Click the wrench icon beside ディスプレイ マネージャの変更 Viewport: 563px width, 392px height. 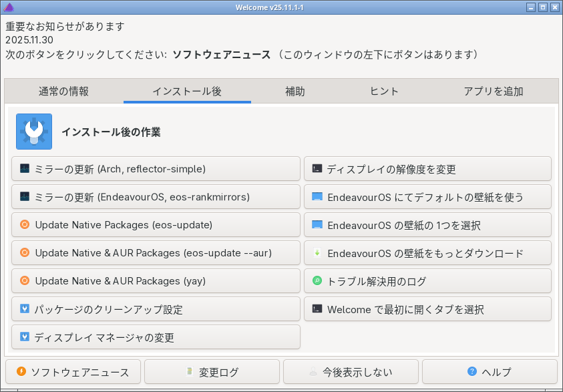(25, 337)
